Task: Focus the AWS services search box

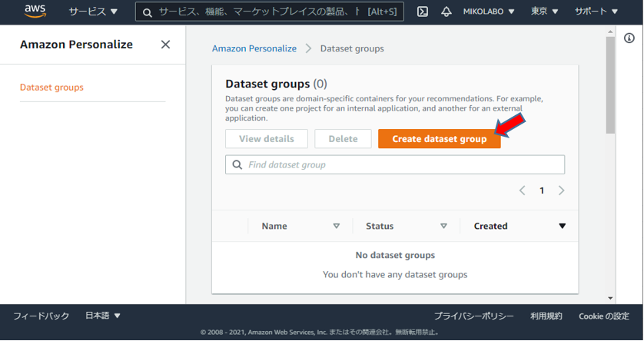Action: point(270,12)
